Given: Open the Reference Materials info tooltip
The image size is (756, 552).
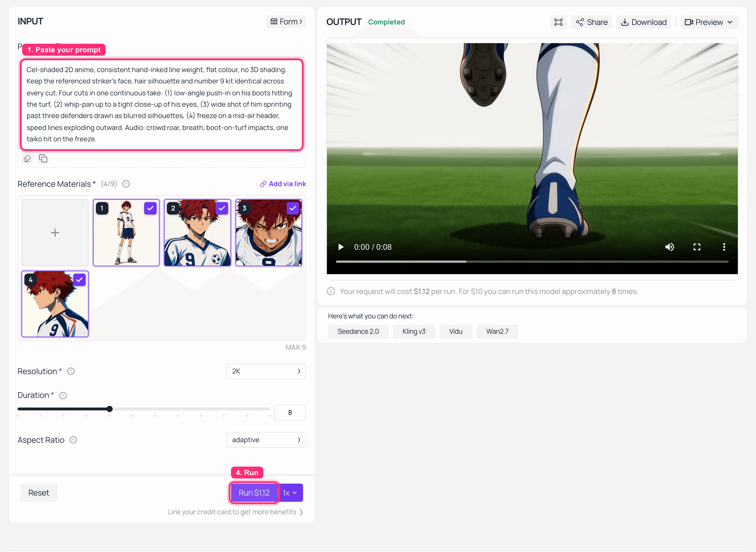Looking at the screenshot, I should [126, 184].
